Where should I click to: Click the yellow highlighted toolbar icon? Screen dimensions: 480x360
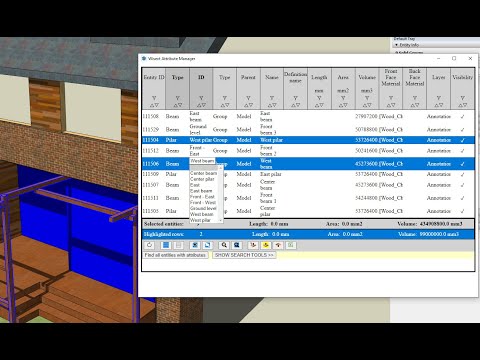point(266,245)
